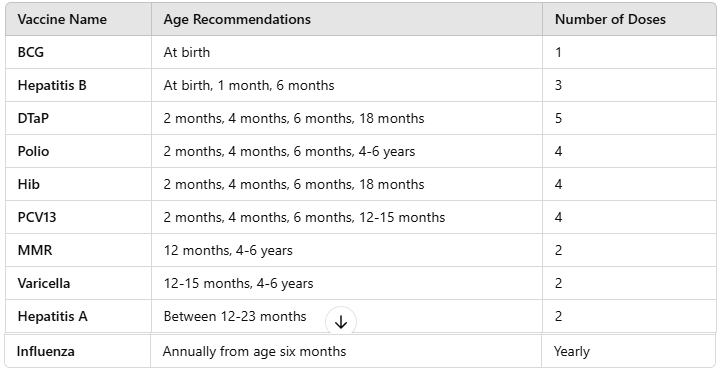Click 'Annually from age six months' text
The width and height of the screenshot is (722, 372).
[254, 351]
